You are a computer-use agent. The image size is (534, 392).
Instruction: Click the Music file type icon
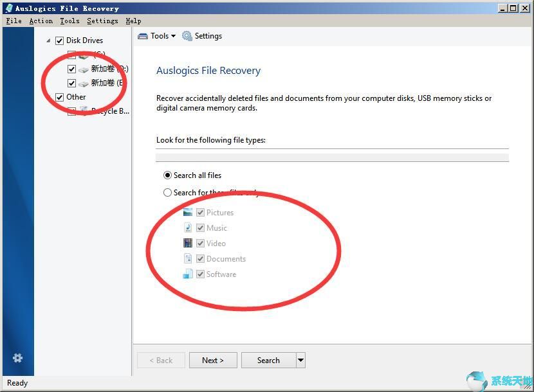coord(187,227)
